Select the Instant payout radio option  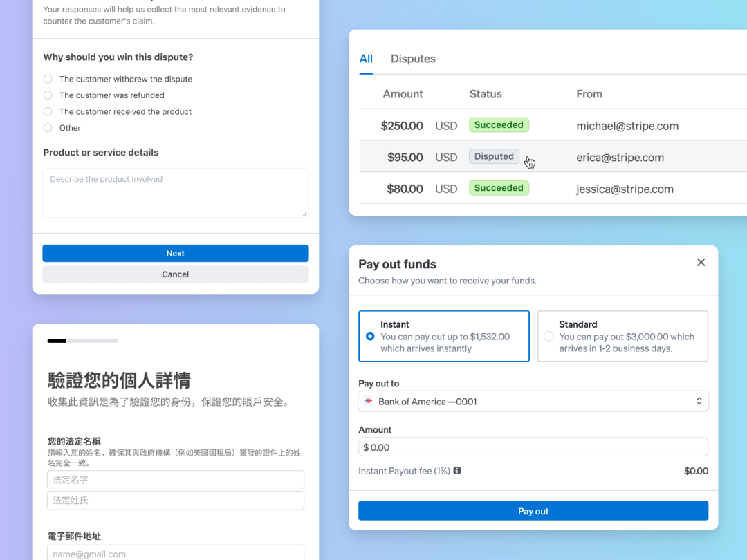coord(370,336)
